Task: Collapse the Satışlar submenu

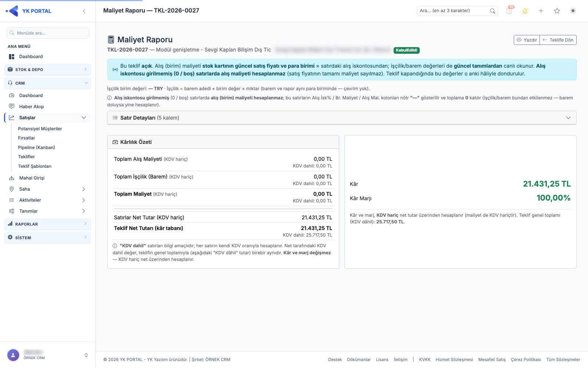Action: point(48,118)
